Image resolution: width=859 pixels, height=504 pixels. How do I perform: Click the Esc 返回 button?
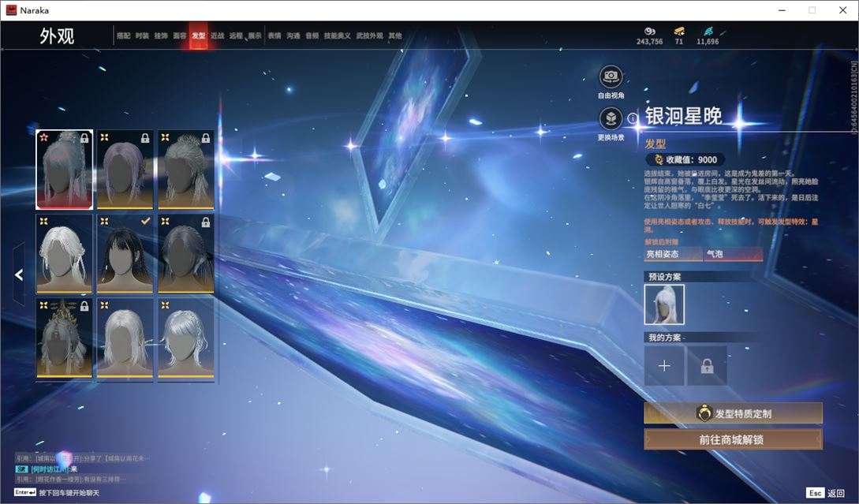tap(826, 493)
